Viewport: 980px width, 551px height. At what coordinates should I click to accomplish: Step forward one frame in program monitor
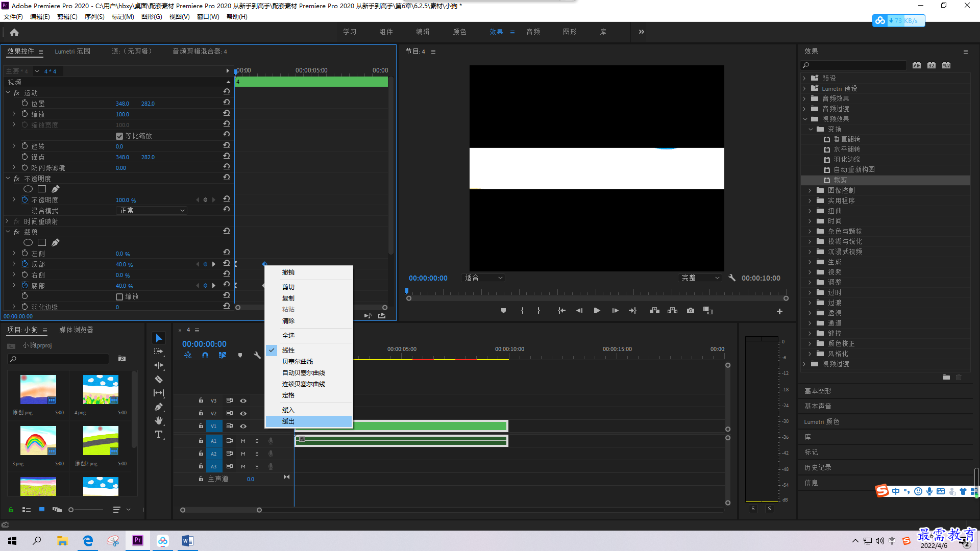(615, 311)
